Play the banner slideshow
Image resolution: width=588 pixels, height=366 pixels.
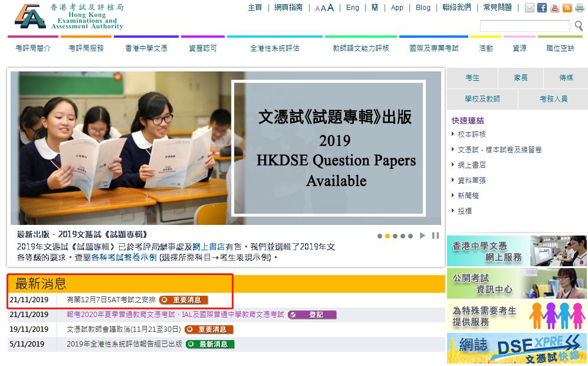coord(423,236)
